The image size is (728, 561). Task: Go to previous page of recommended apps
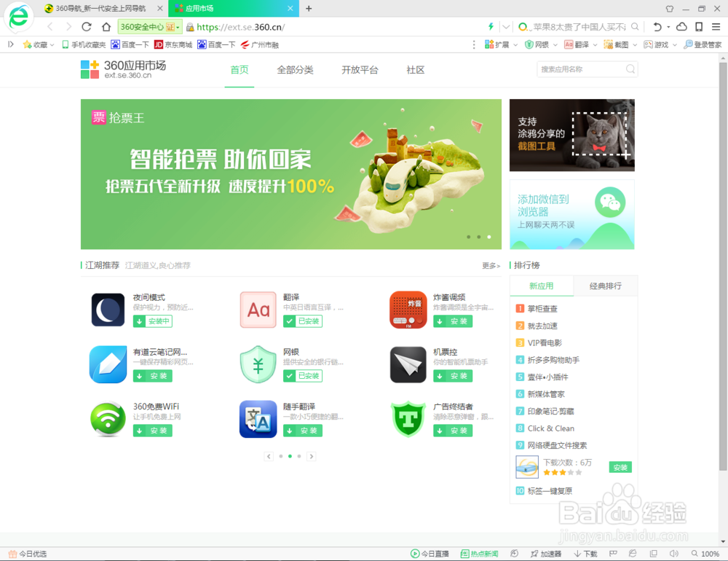pyautogui.click(x=269, y=456)
